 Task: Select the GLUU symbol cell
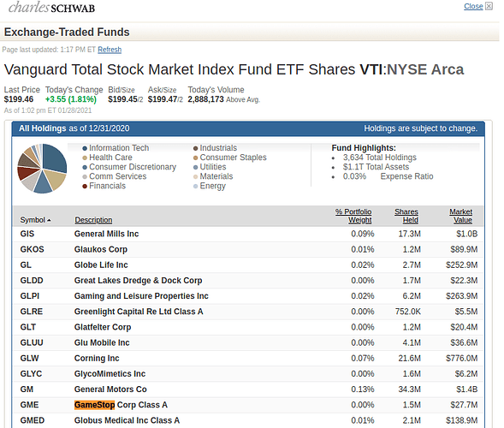click(x=32, y=342)
